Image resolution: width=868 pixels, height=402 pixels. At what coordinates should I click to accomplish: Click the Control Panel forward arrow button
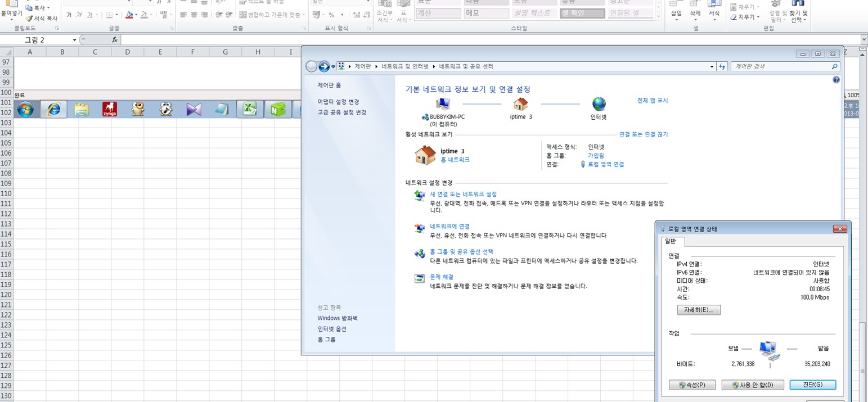[x=324, y=67]
